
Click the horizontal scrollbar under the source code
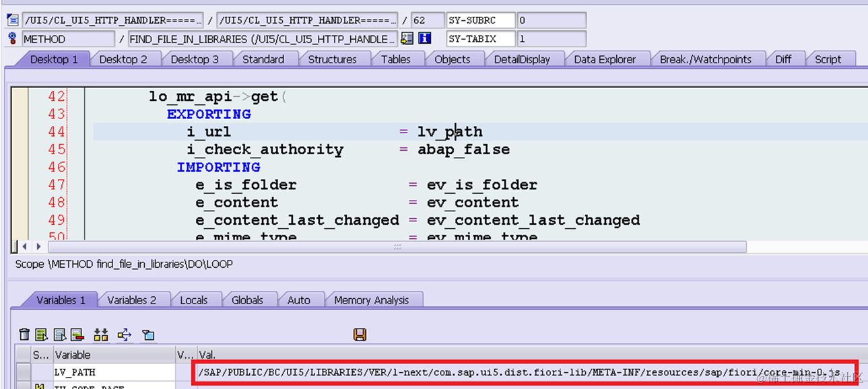(397, 247)
